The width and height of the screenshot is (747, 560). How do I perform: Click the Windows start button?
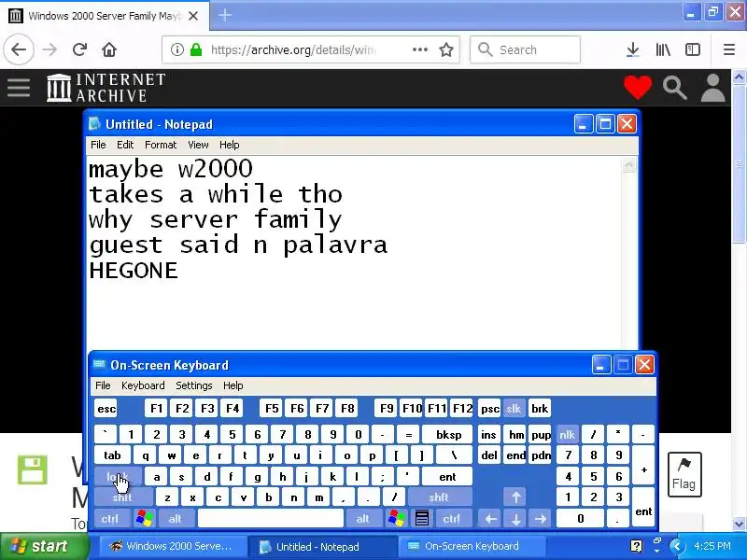[x=45, y=546]
